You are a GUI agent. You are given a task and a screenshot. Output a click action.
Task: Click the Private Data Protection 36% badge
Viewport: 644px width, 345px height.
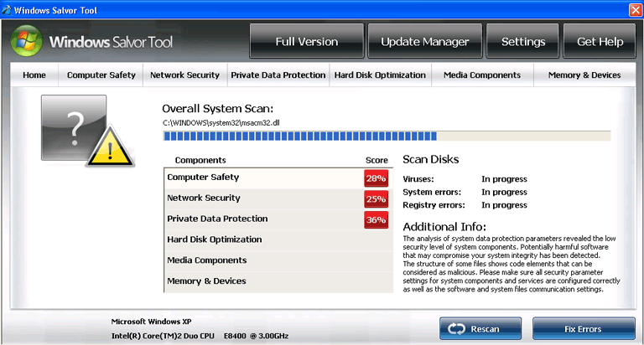[376, 220]
